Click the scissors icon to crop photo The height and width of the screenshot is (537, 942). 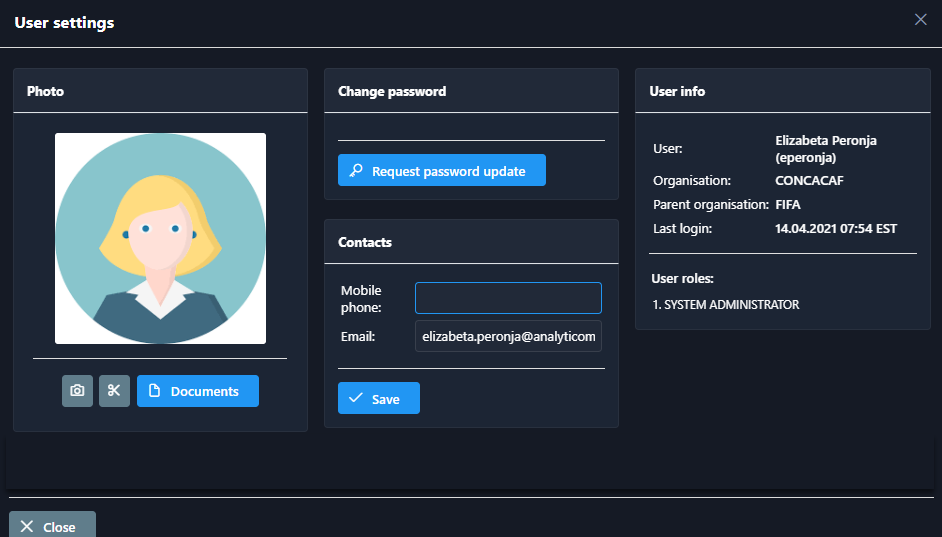(114, 391)
